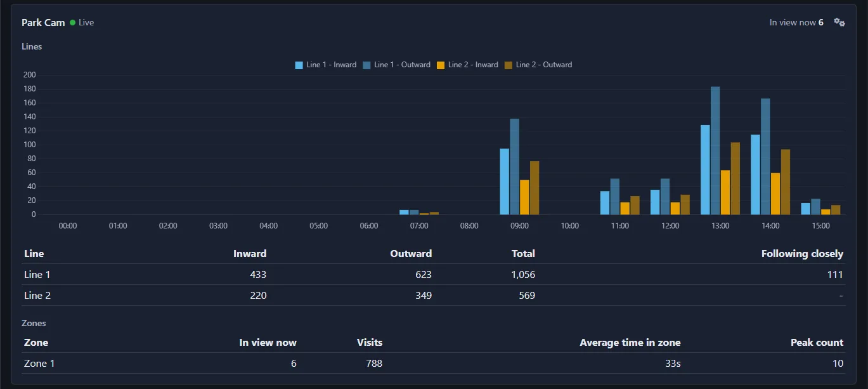
Task: Select the 14:00 Line 1 Inward bar
Action: coord(756,175)
